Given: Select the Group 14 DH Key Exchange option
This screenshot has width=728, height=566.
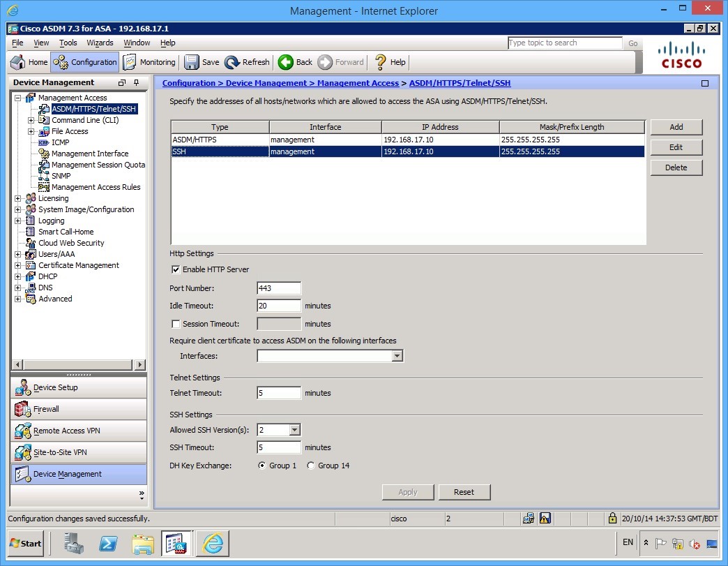Looking at the screenshot, I should (x=311, y=466).
